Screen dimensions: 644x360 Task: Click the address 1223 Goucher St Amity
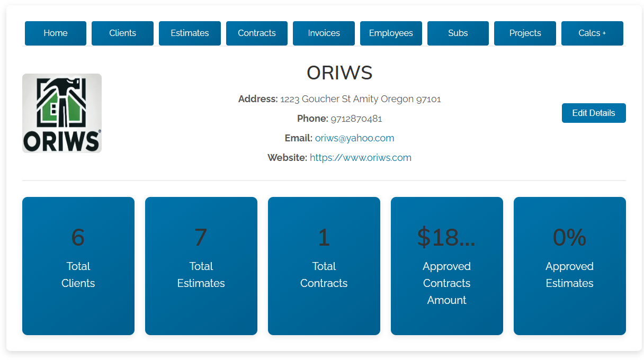pos(361,99)
